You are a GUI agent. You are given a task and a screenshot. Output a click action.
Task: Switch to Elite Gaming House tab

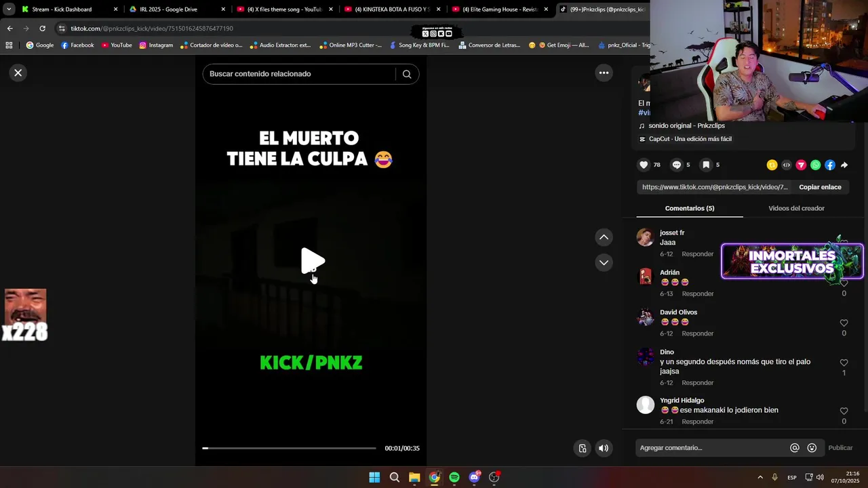point(500,9)
